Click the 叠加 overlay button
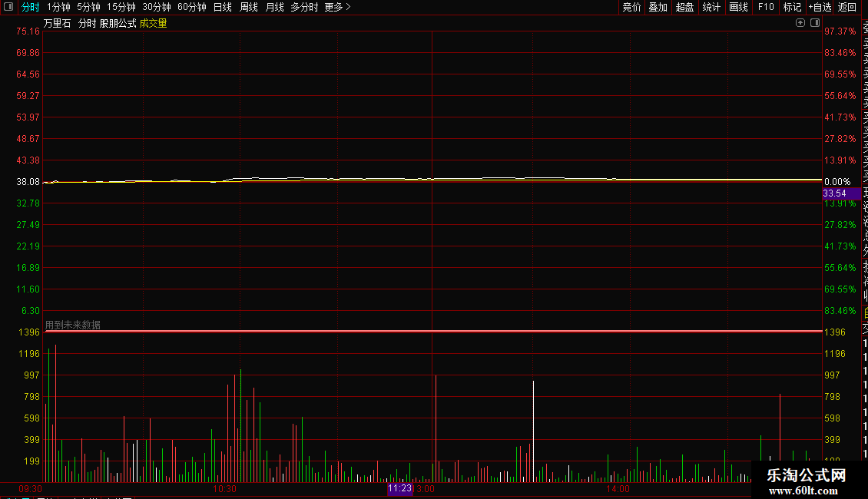Viewport: 868px width, 499px height. pos(658,7)
